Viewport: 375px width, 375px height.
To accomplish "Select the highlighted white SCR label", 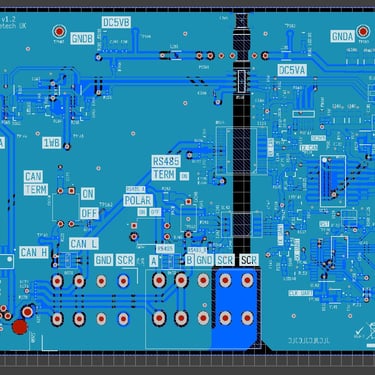I will pyautogui.click(x=249, y=260).
